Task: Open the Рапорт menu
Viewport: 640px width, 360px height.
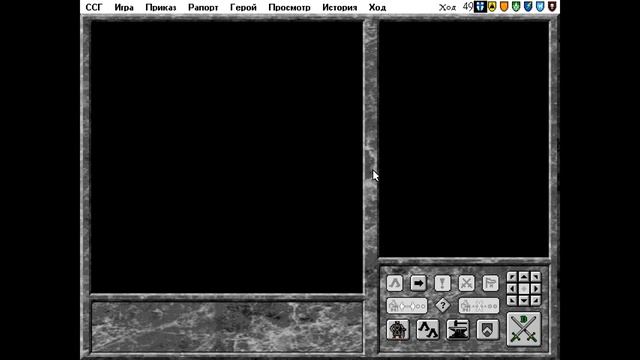Action: (x=203, y=7)
